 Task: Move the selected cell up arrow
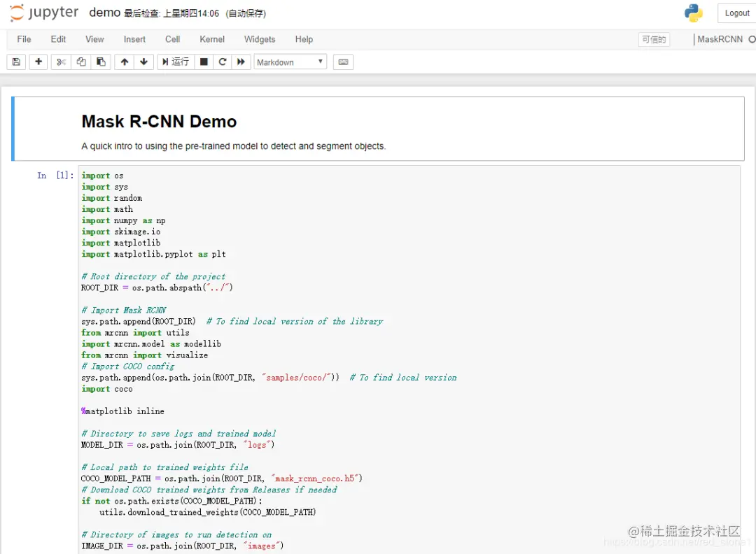click(x=125, y=62)
